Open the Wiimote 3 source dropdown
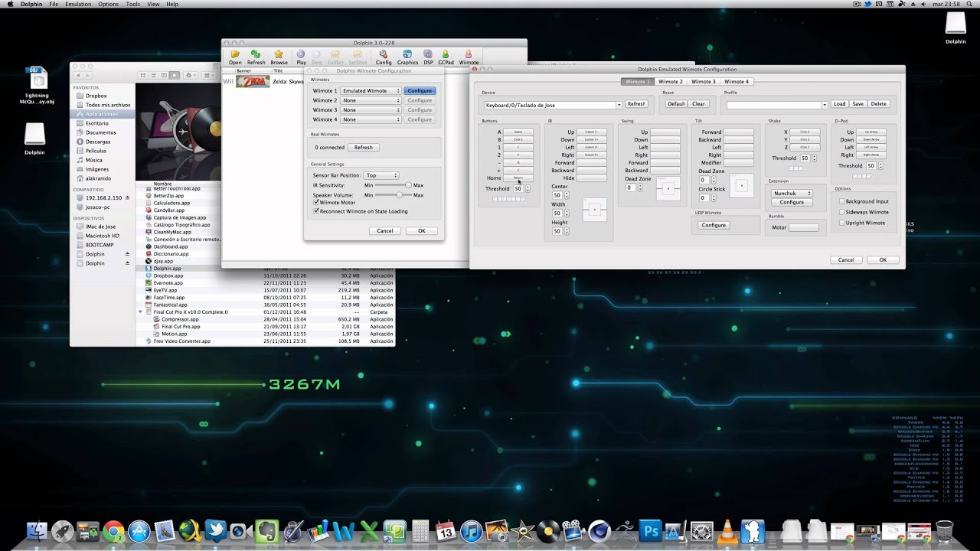Screen dimensions: 980x551 [371, 110]
